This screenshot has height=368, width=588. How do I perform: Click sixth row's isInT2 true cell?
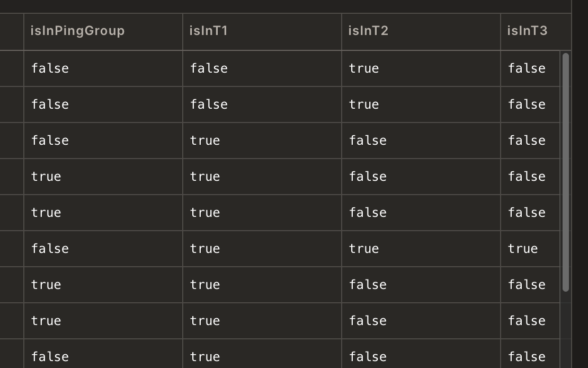tap(364, 249)
